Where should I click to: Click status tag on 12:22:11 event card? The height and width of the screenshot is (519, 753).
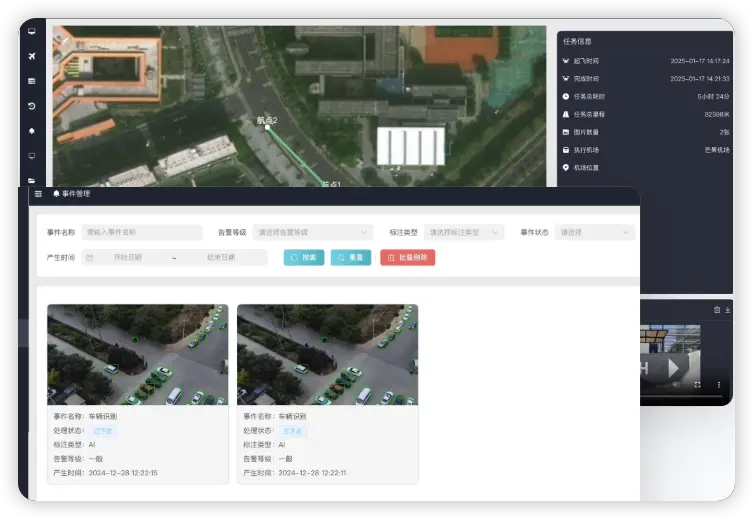[292, 431]
